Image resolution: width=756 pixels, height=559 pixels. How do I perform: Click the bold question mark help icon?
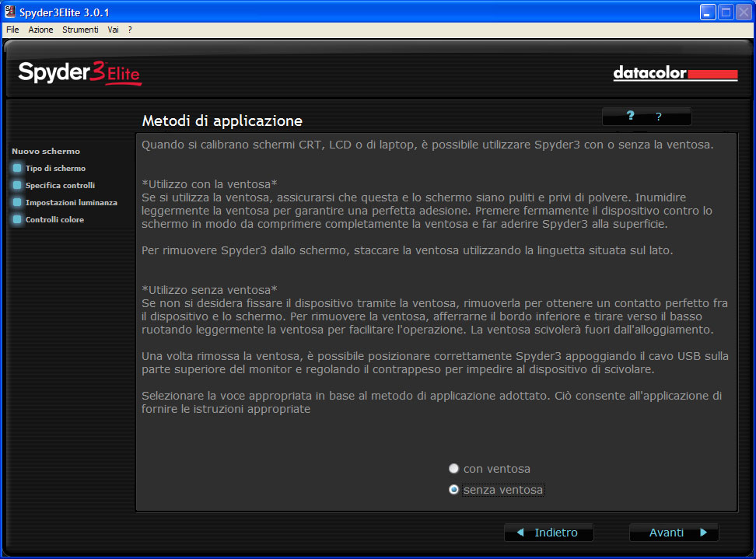[630, 116]
